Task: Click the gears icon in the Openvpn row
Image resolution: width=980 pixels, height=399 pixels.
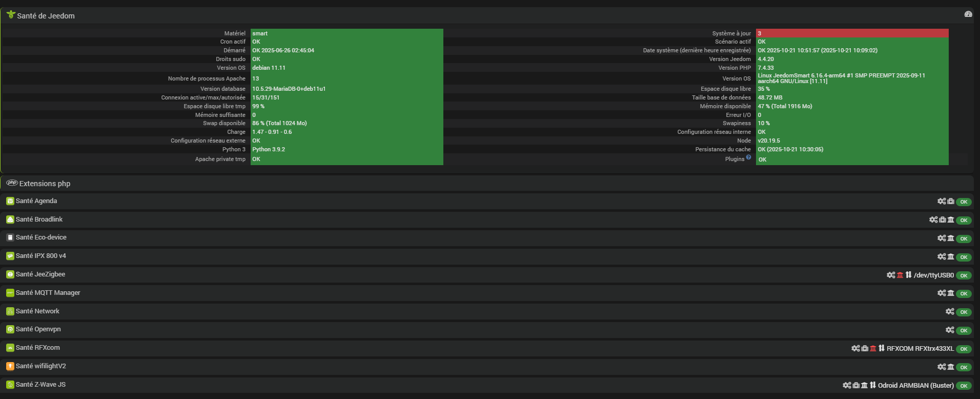Action: pos(950,330)
